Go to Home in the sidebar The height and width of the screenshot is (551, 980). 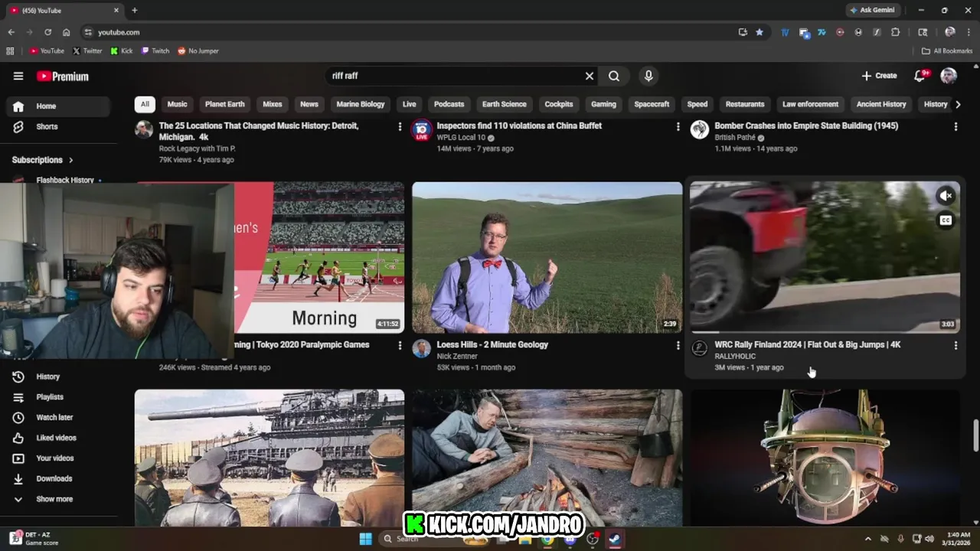60,106
